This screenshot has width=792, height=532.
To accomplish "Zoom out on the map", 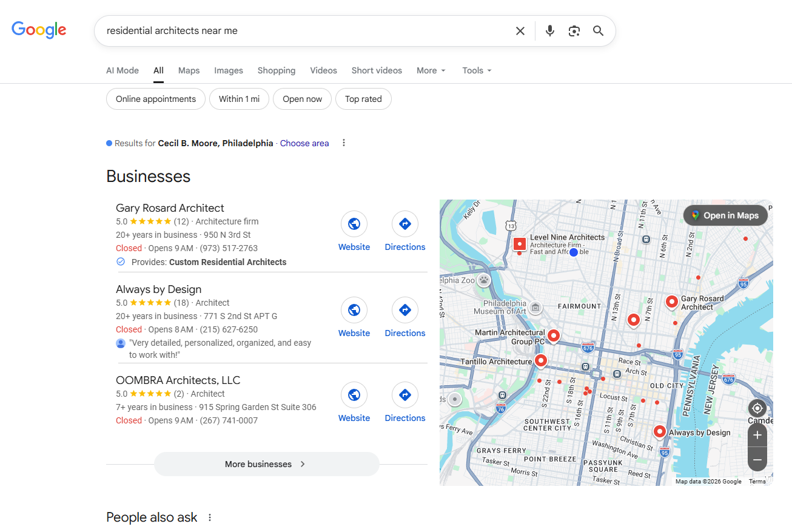I will [757, 460].
